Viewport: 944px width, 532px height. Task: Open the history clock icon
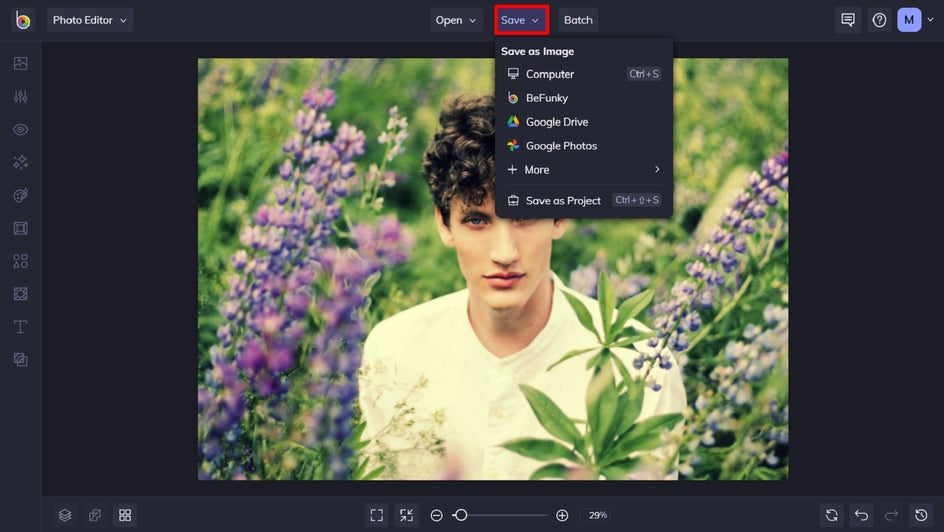(921, 515)
